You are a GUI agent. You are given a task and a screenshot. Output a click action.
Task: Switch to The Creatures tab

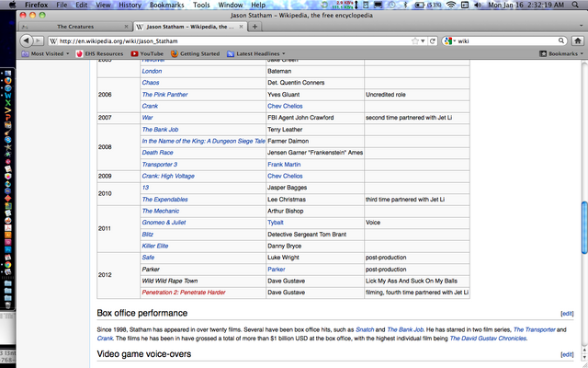coord(75,27)
